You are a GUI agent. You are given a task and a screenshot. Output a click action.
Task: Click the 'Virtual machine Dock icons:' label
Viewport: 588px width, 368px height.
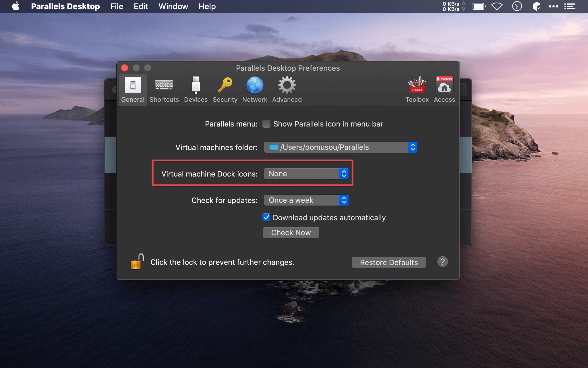point(209,174)
